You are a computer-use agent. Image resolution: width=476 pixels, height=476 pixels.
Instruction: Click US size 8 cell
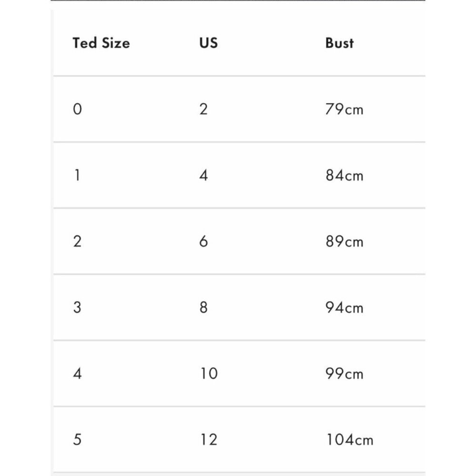tap(204, 307)
